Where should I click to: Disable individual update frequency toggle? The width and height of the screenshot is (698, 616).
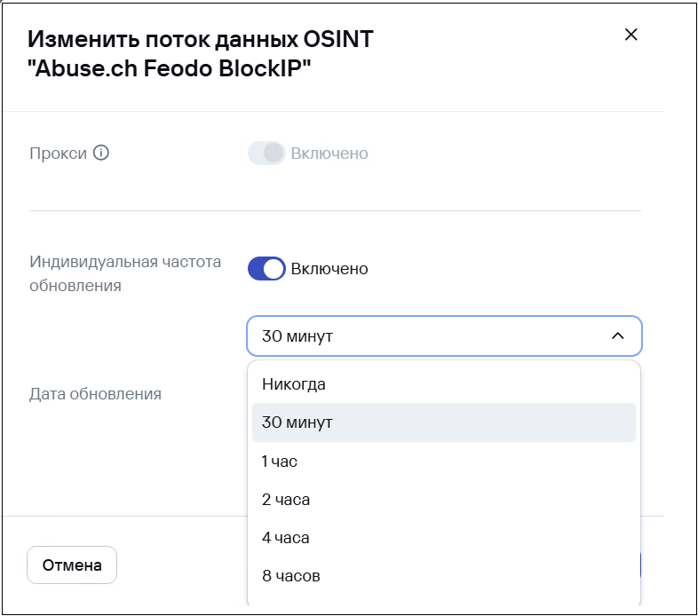(x=266, y=268)
